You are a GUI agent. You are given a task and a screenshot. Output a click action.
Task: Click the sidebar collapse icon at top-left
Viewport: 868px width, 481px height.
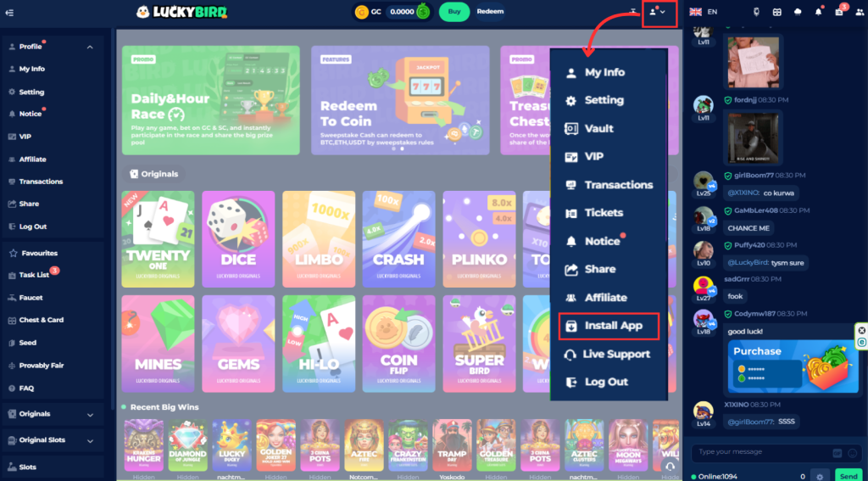pos(9,12)
